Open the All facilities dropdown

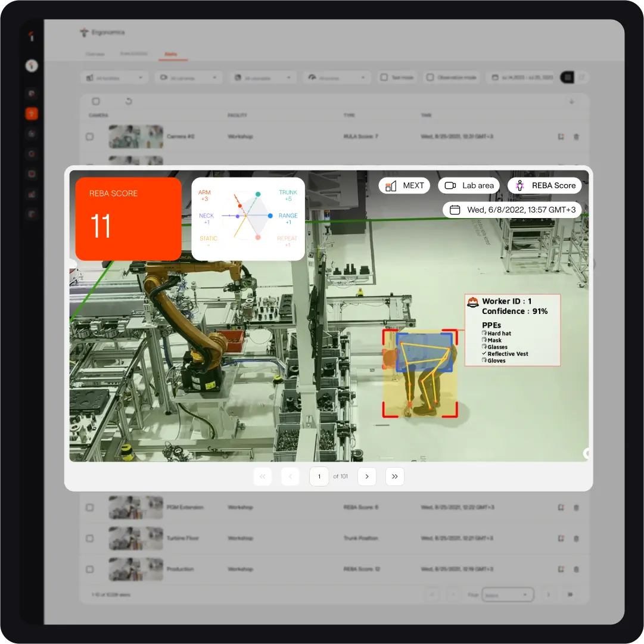(114, 77)
